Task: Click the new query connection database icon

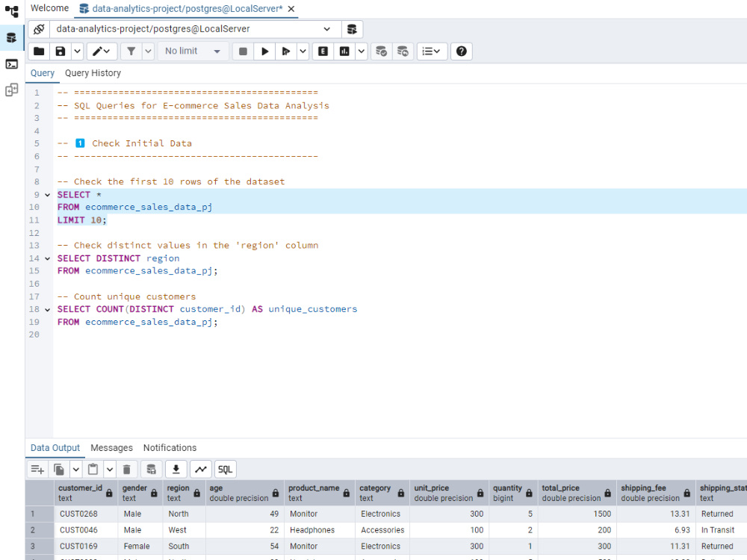Action: (352, 29)
